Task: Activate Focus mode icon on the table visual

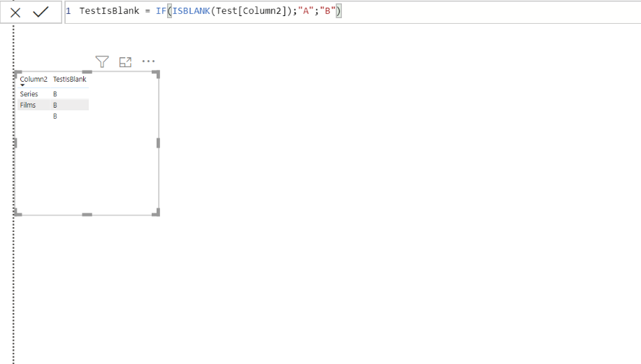Action: pyautogui.click(x=126, y=61)
